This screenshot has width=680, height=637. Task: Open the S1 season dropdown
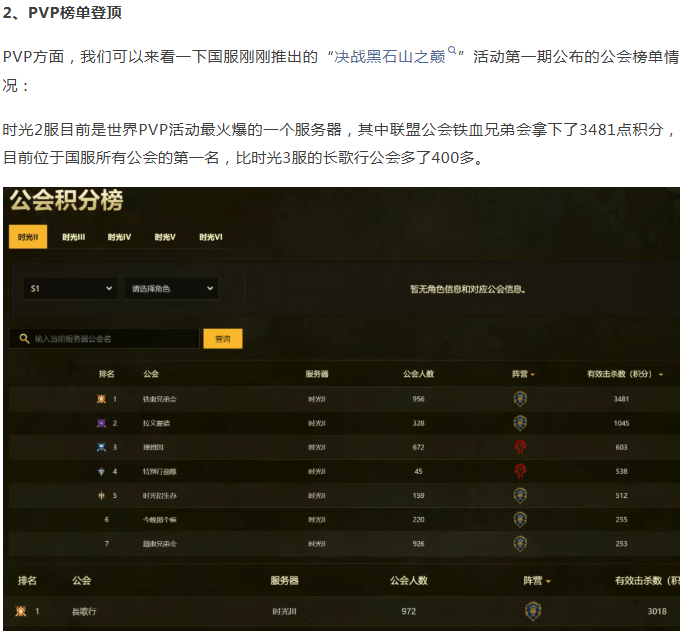pyautogui.click(x=71, y=289)
